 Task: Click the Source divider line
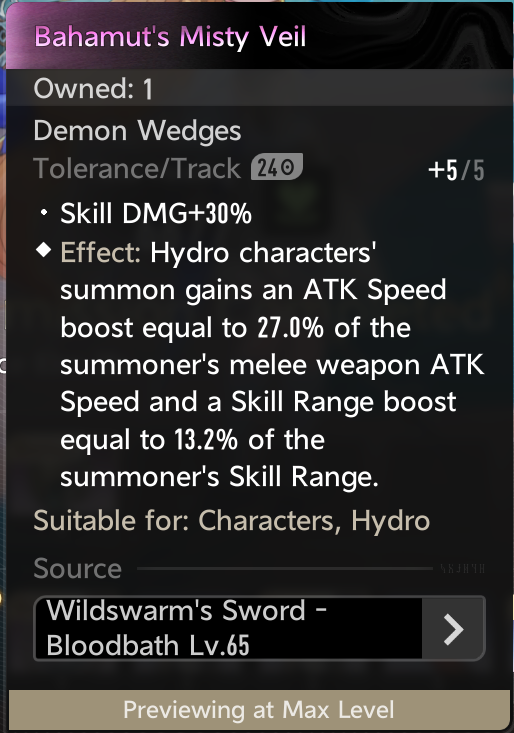click(x=285, y=568)
